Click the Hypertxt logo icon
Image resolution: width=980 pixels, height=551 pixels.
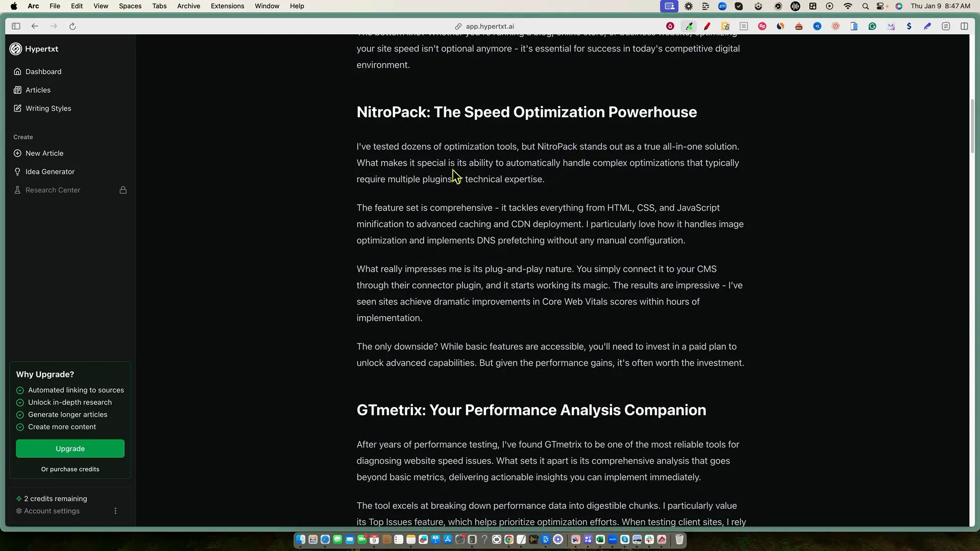click(x=16, y=49)
